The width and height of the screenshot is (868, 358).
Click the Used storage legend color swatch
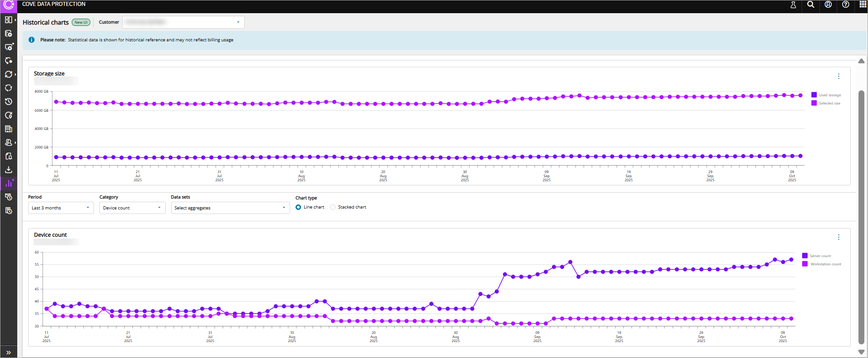click(x=814, y=95)
